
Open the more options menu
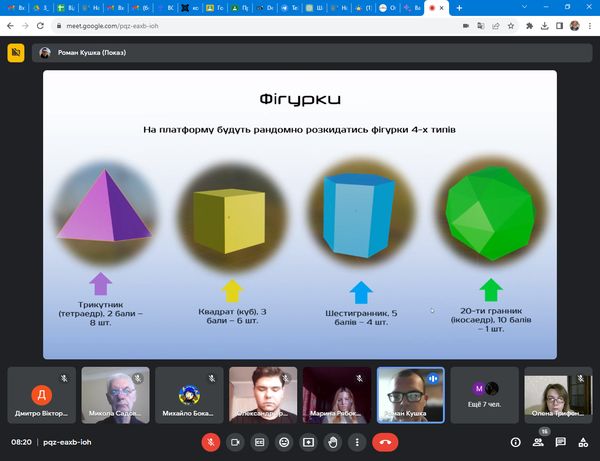(357, 441)
